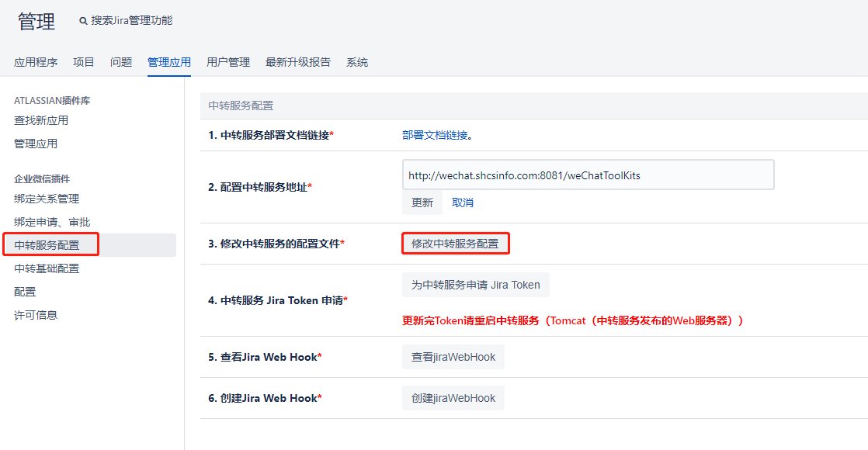Open 许可信息 sidebar item
Viewport: 868px width, 450px height.
36,315
